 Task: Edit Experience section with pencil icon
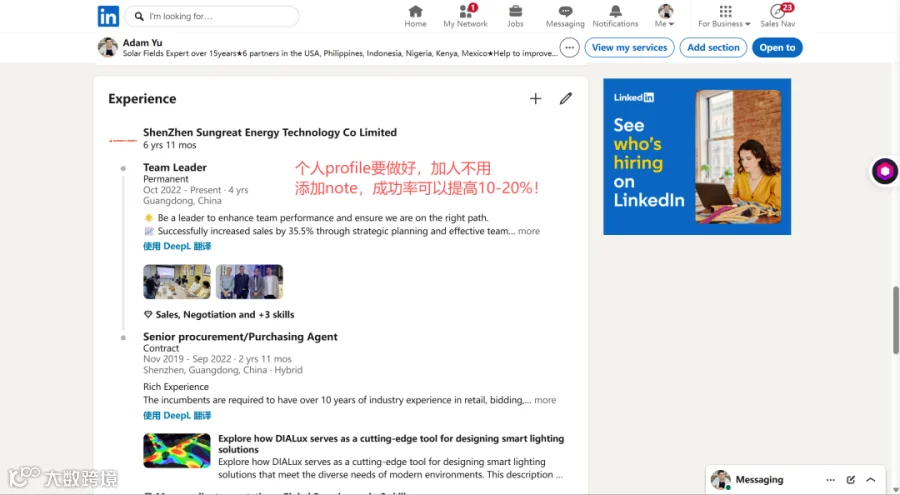click(565, 99)
